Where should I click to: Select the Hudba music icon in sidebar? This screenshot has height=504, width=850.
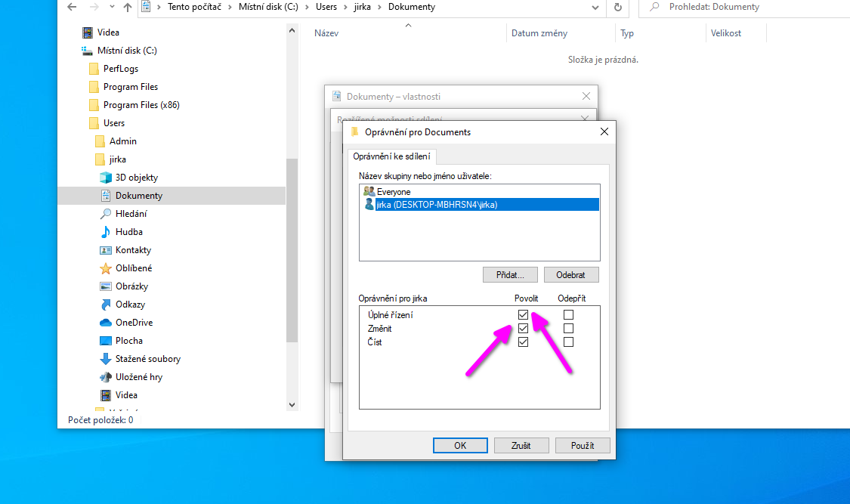104,231
